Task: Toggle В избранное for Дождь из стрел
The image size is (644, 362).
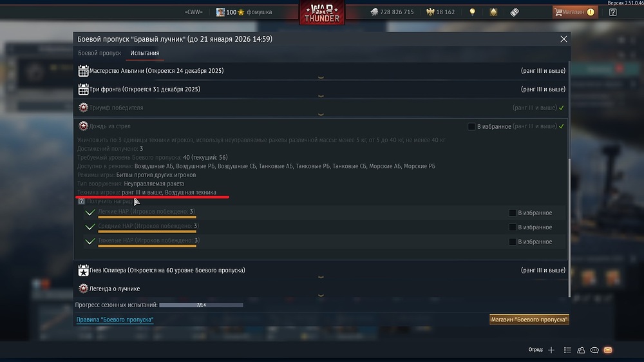Action: (x=471, y=126)
